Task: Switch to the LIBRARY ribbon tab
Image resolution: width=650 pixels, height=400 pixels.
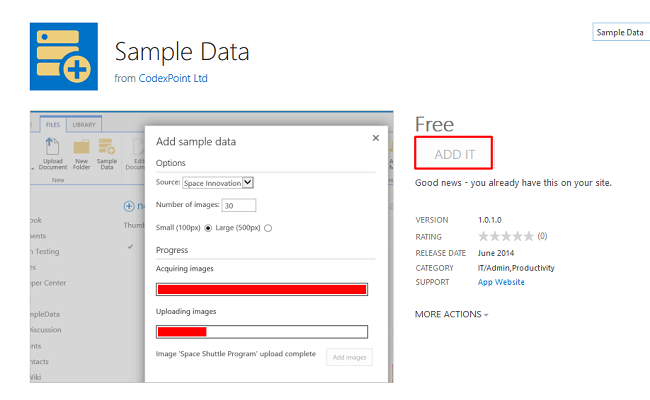Action: point(84,124)
